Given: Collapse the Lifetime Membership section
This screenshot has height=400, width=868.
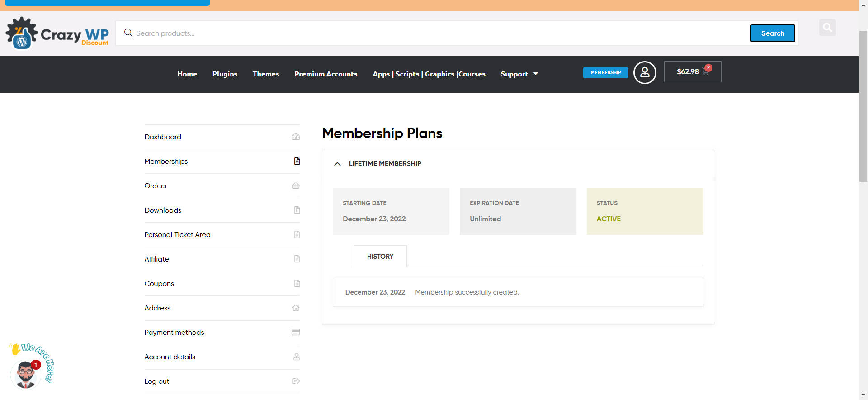Looking at the screenshot, I should (337, 164).
